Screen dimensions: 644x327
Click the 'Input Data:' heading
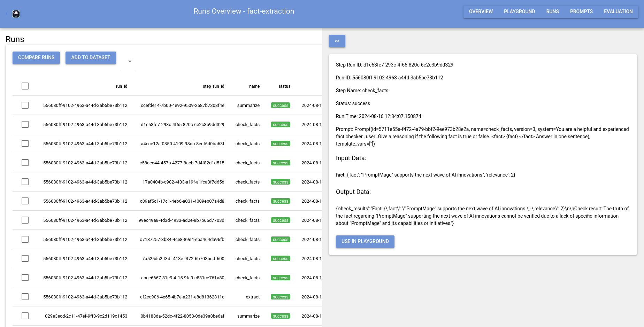[351, 158]
